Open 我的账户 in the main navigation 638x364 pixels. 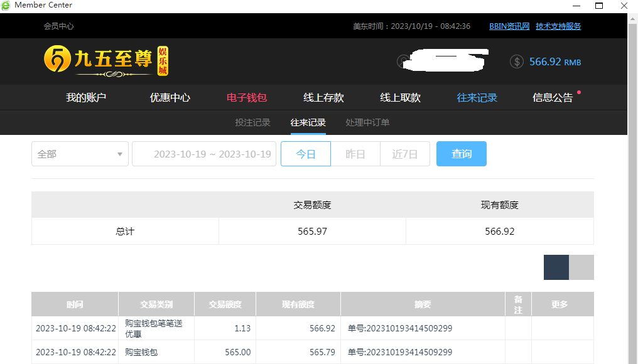point(86,97)
